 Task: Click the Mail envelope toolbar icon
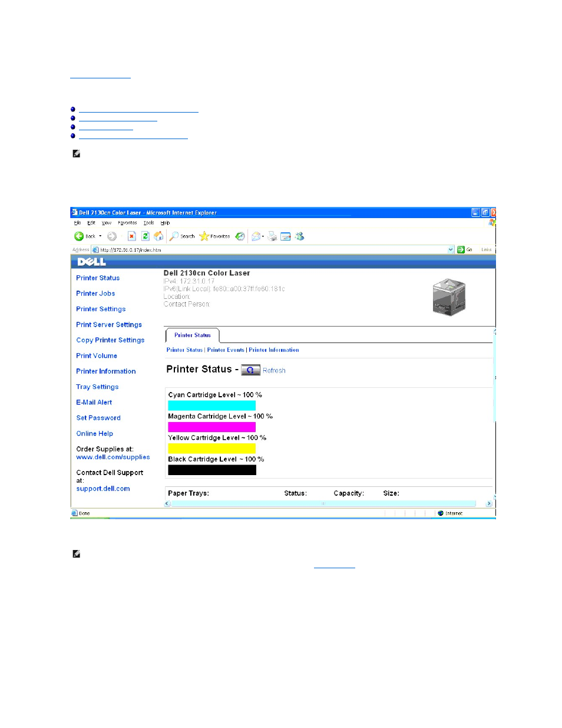click(x=256, y=236)
